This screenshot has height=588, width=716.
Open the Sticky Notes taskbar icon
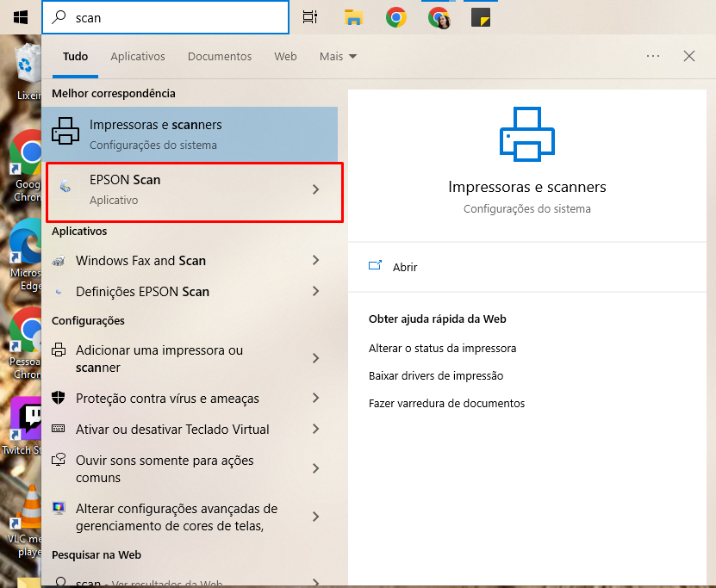click(x=481, y=17)
